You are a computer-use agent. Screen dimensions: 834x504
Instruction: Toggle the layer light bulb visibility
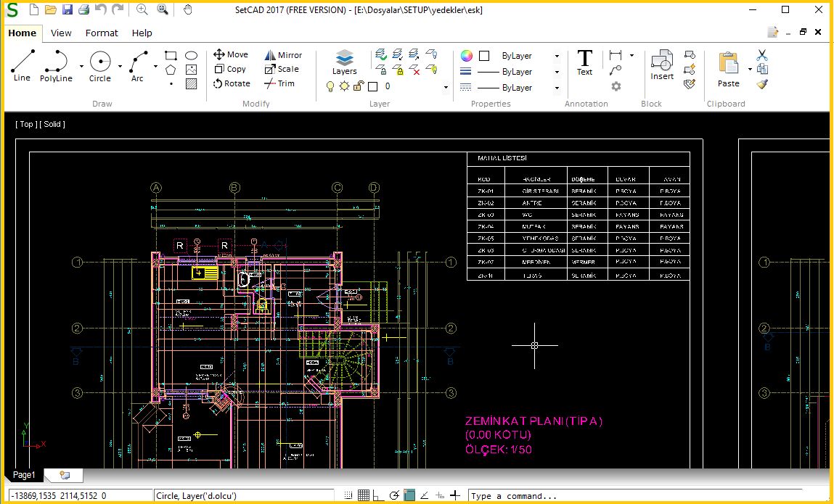(x=330, y=86)
